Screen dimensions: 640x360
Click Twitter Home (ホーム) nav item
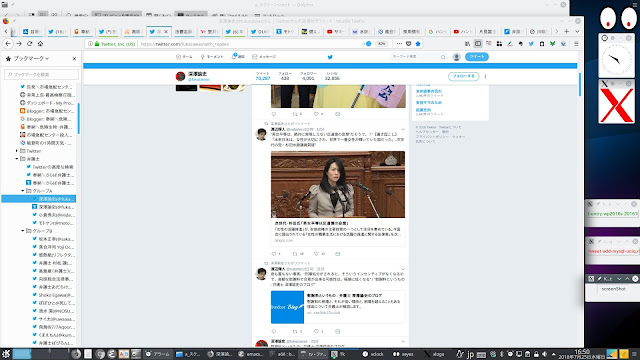(x=184, y=57)
